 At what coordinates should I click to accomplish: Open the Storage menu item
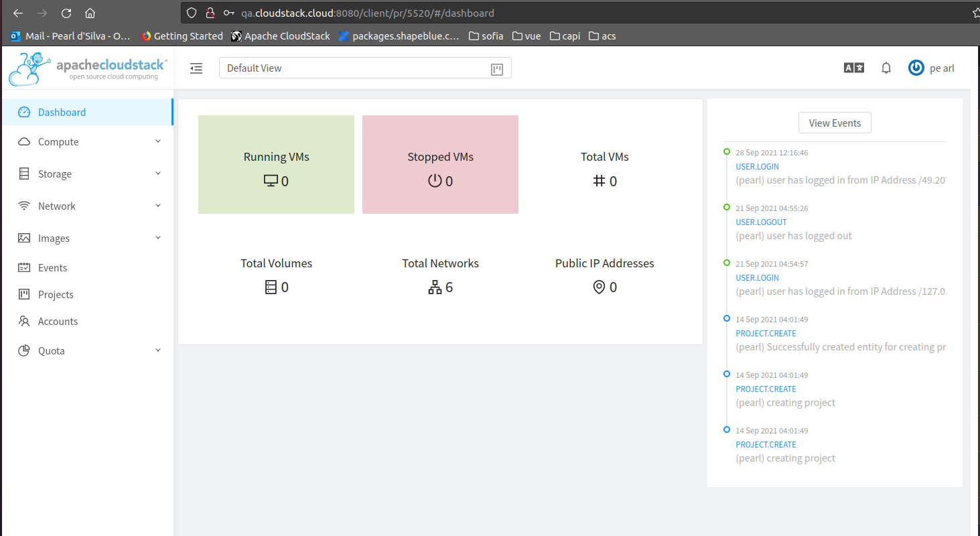tap(86, 174)
